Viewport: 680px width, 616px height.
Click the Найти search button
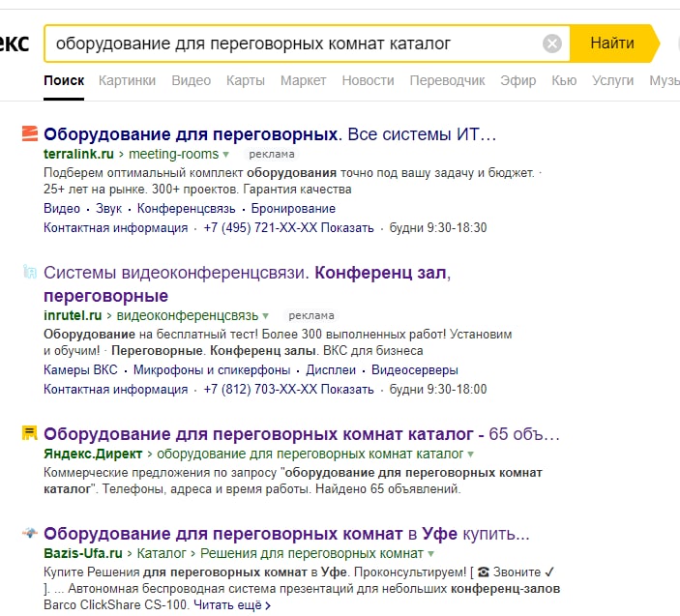pyautogui.click(x=612, y=44)
